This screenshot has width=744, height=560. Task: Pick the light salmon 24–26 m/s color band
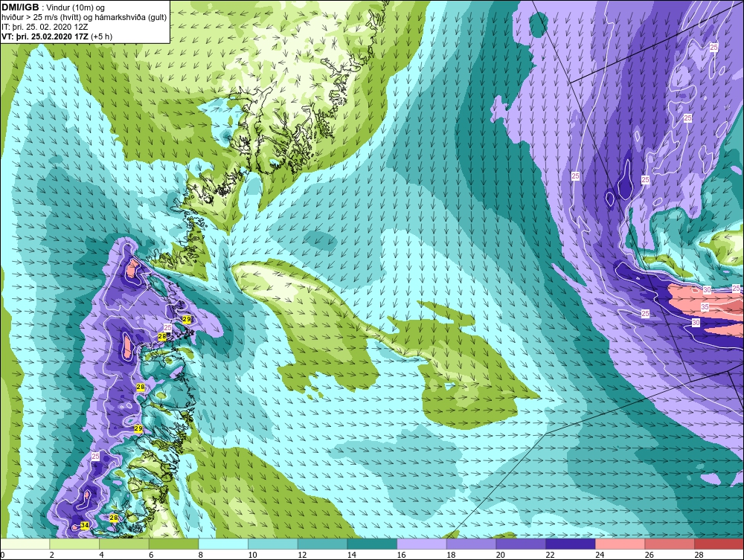(x=620, y=544)
